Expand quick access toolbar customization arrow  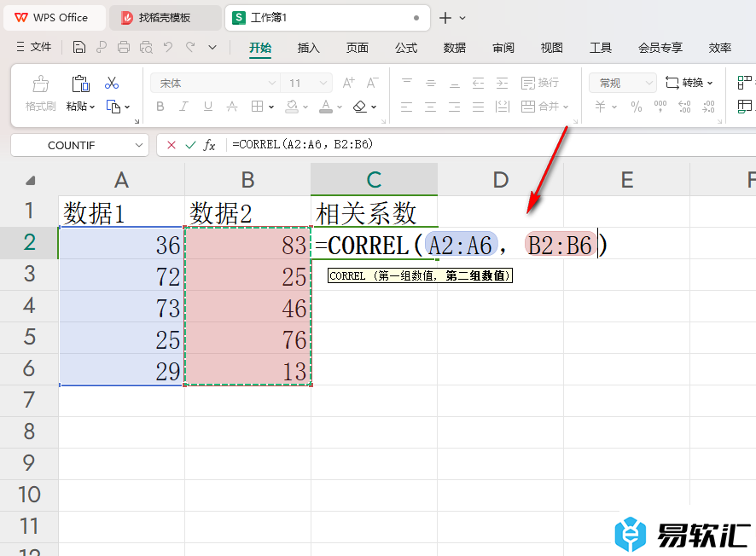212,47
